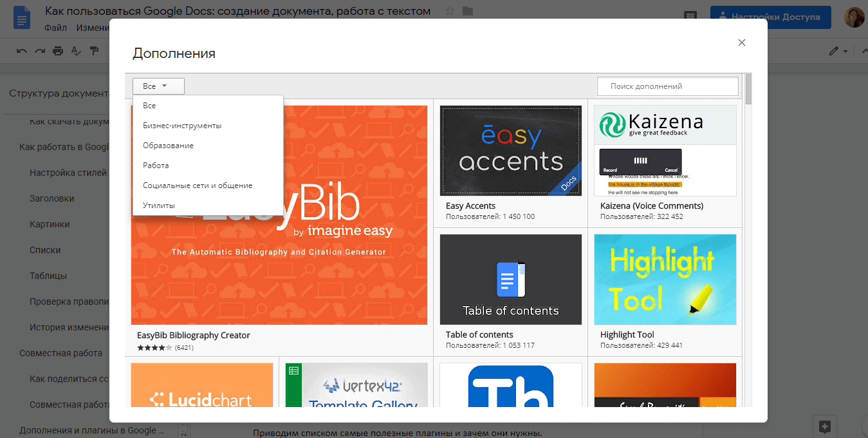Star the document with the star icon
The image size is (868, 438).
(x=450, y=11)
